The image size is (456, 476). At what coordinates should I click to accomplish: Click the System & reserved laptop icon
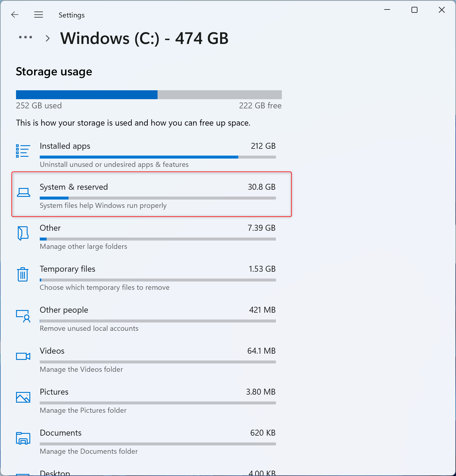23,192
